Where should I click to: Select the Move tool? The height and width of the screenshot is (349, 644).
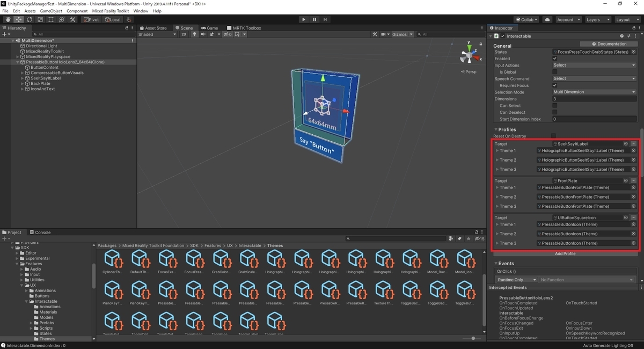(x=19, y=19)
